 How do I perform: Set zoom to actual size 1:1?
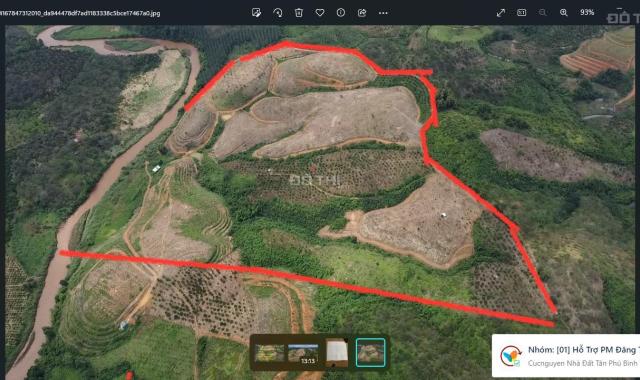[522, 13]
